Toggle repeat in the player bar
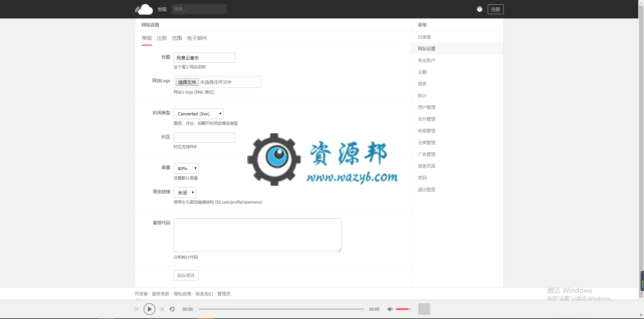This screenshot has width=644, height=319. click(x=172, y=309)
